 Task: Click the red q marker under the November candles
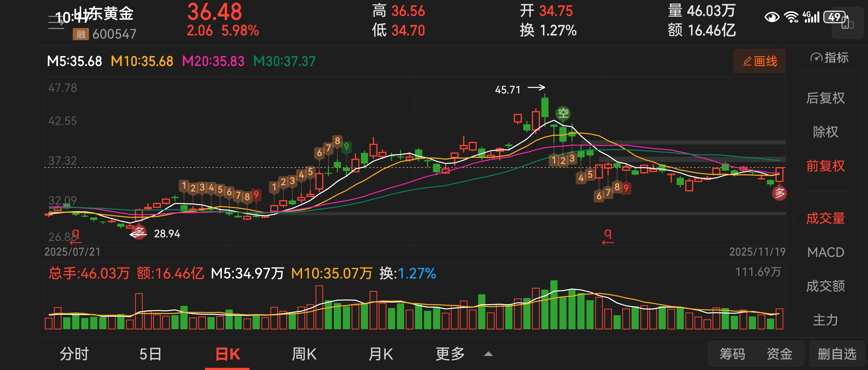point(608,233)
